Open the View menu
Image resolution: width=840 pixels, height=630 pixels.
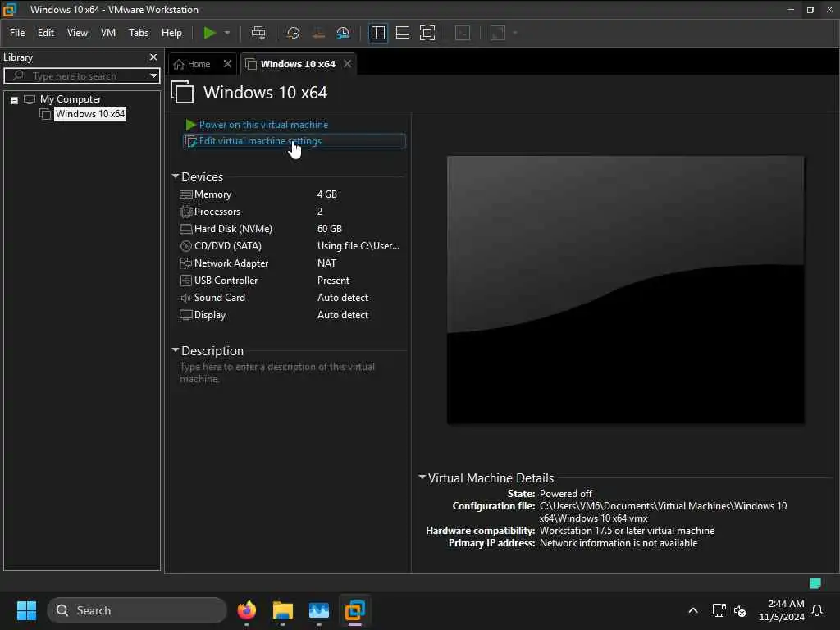[77, 33]
